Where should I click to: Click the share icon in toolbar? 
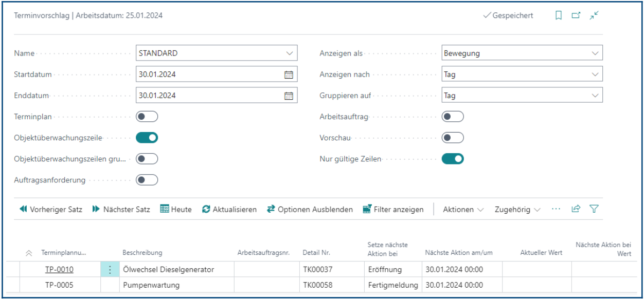576,209
